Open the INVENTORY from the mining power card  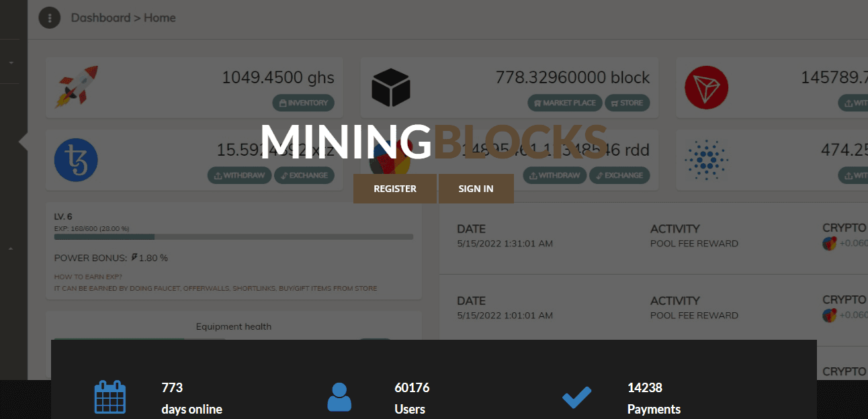click(x=303, y=103)
